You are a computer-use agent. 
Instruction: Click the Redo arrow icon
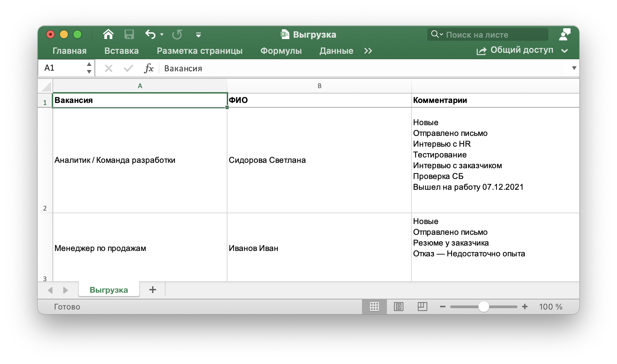click(x=177, y=34)
